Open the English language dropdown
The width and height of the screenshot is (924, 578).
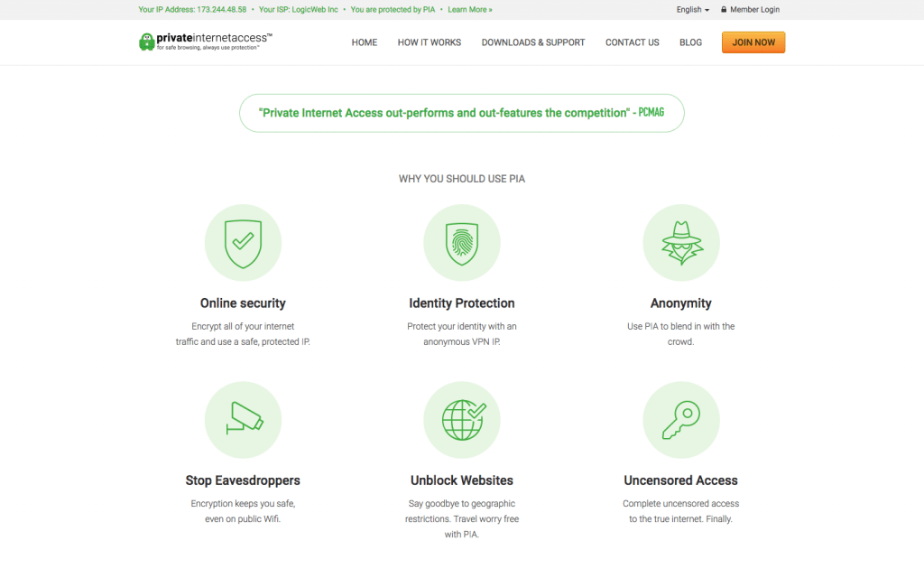coord(692,9)
